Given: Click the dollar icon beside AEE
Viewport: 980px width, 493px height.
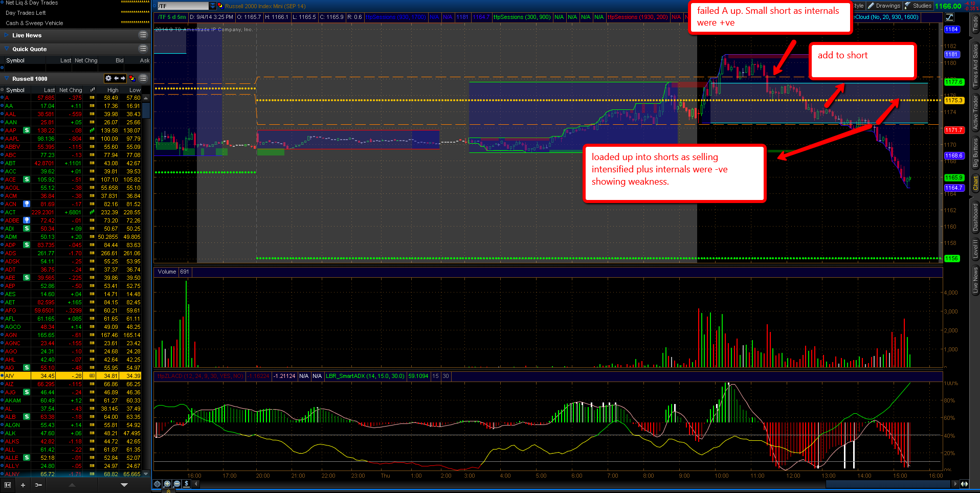Looking at the screenshot, I should 27,278.
